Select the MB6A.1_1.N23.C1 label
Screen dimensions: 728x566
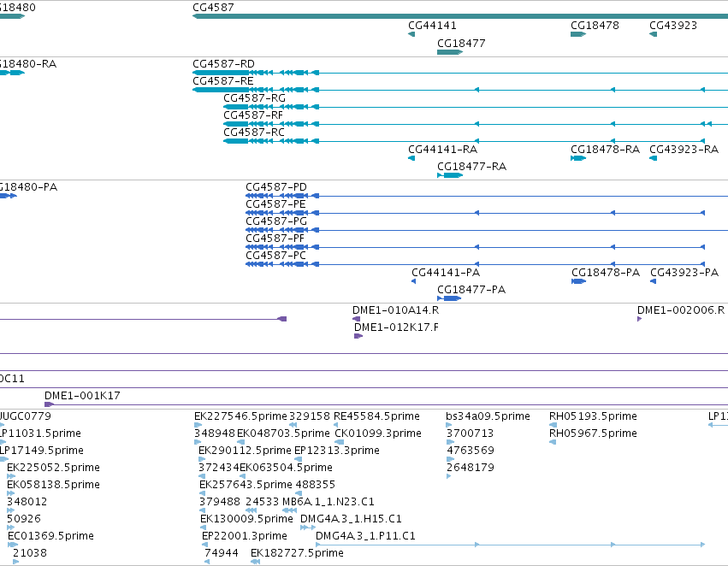(328, 502)
